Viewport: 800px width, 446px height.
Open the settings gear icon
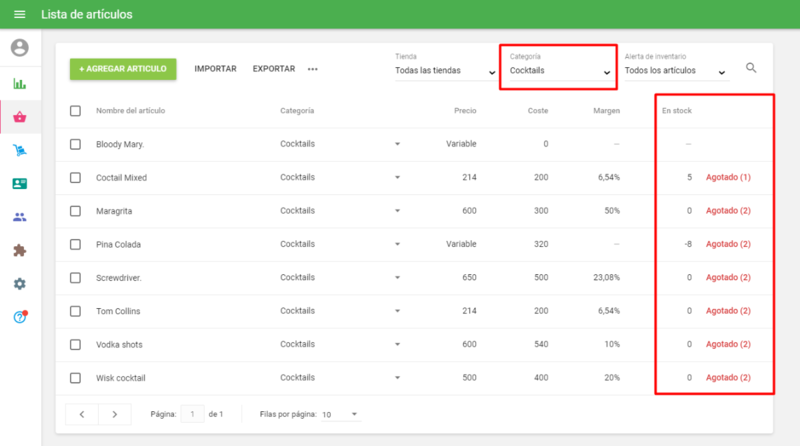pyautogui.click(x=20, y=284)
